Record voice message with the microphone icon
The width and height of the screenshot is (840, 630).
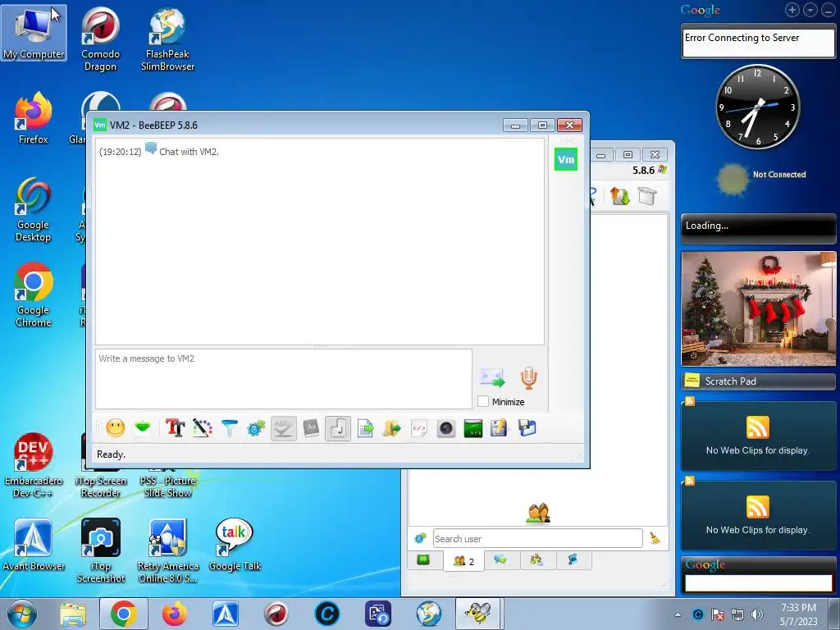coord(529,377)
